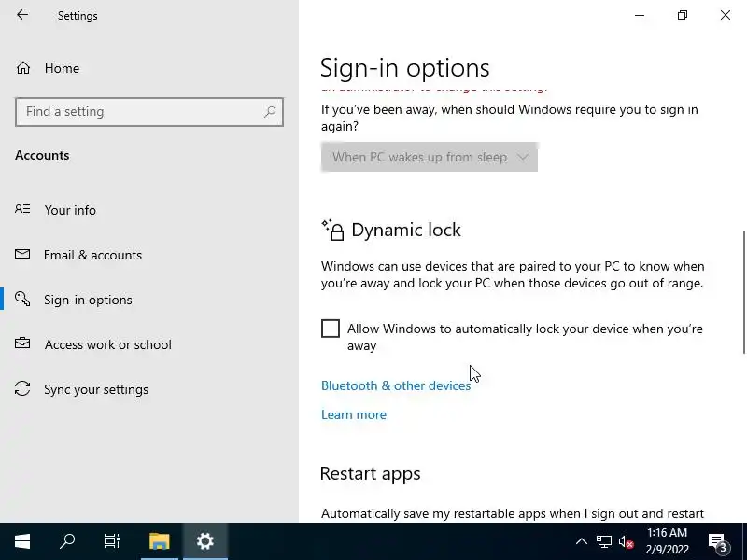This screenshot has width=747, height=560.
Task: Click the Settings gear taskbar icon
Action: pyautogui.click(x=205, y=541)
